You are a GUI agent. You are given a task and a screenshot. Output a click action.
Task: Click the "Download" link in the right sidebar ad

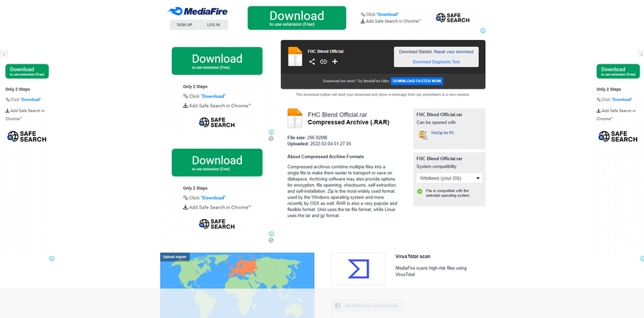point(622,100)
